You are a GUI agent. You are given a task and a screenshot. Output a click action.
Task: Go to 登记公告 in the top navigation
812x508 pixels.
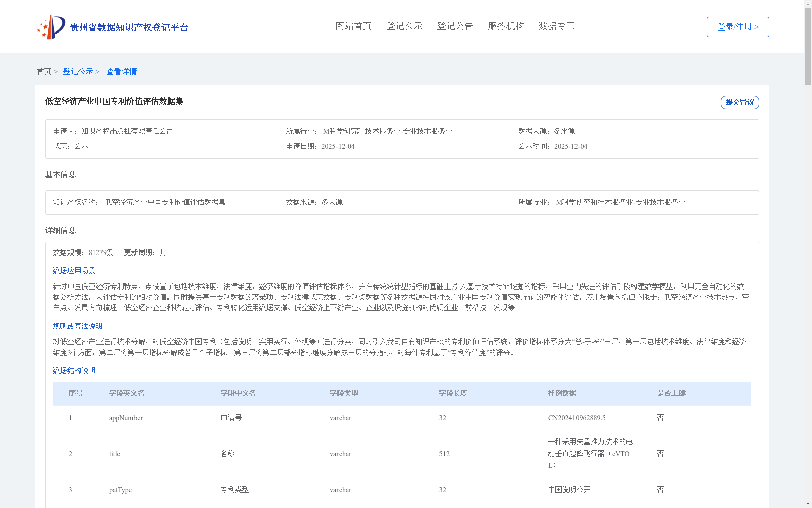[455, 26]
